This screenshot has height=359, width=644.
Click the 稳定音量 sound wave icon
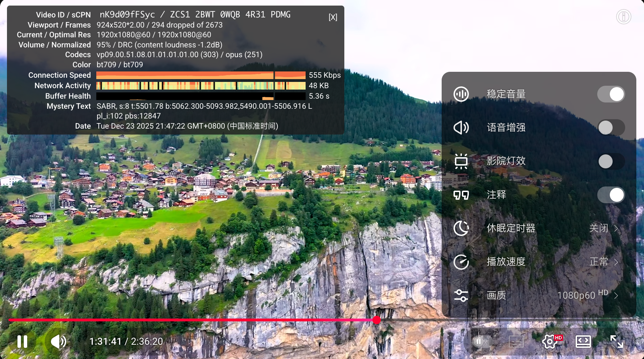(x=461, y=94)
